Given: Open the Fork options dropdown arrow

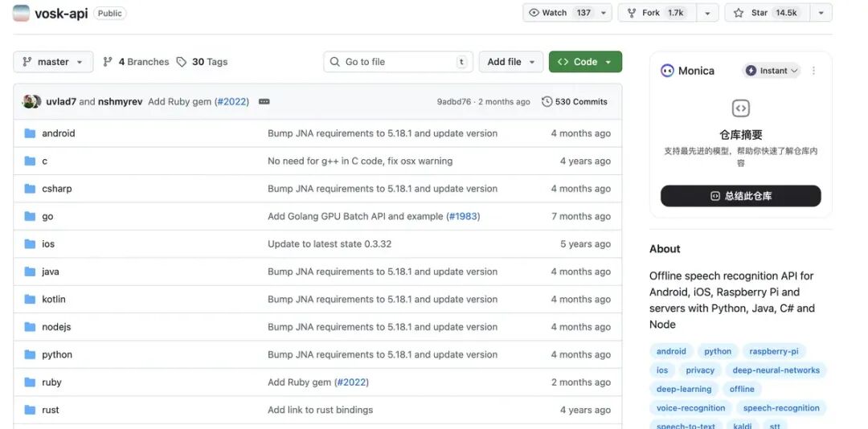Looking at the screenshot, I should click(x=707, y=13).
